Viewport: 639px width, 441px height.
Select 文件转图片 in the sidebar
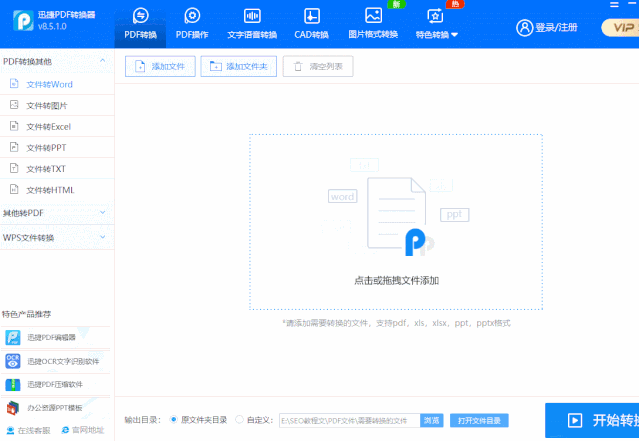(x=57, y=106)
